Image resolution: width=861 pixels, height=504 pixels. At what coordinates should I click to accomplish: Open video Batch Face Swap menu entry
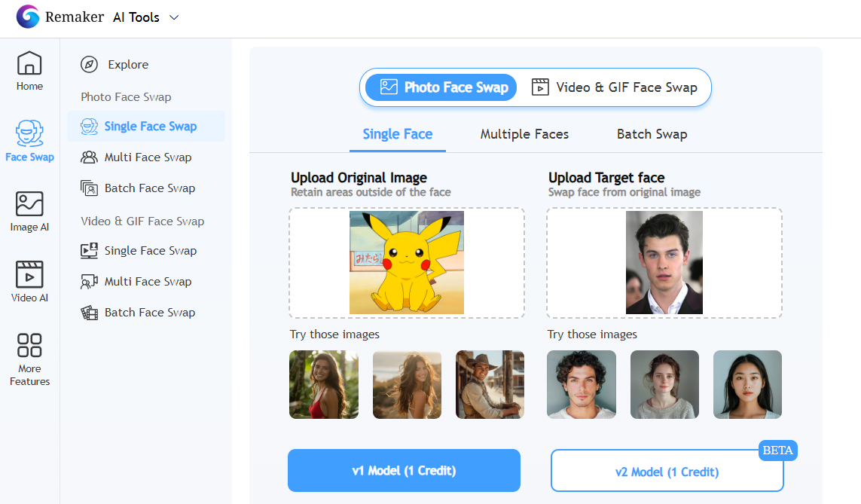[x=146, y=313]
